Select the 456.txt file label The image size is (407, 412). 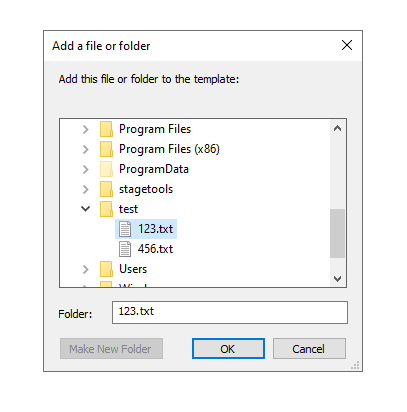click(x=155, y=249)
